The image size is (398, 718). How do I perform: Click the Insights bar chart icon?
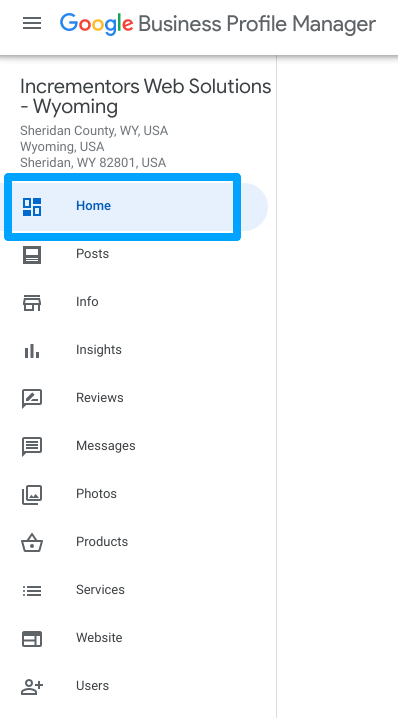[32, 351]
